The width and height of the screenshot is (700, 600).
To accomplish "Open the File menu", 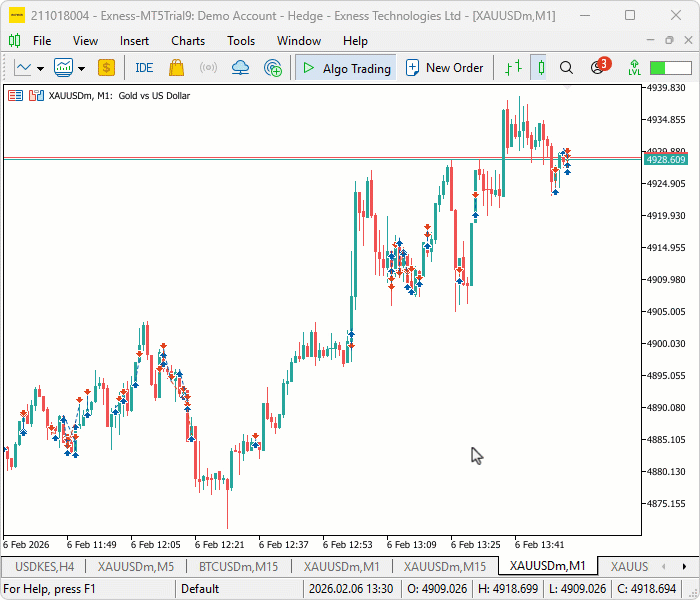I will (x=42, y=41).
